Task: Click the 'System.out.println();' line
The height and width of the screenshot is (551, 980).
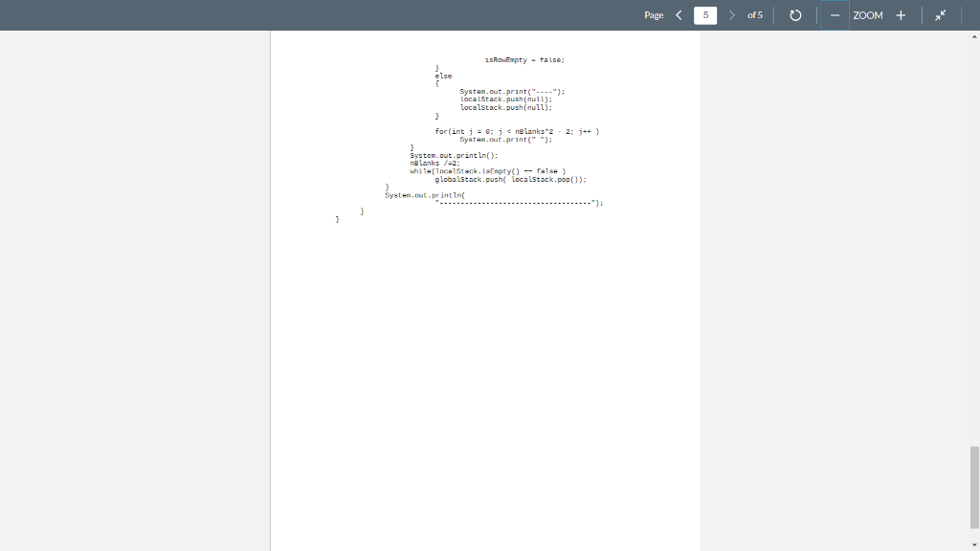Action: [x=454, y=156]
